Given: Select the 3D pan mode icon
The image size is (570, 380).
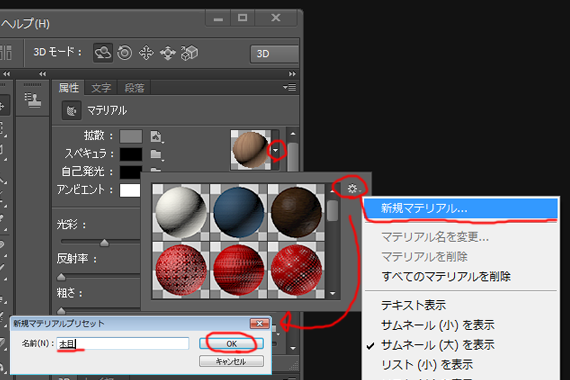Looking at the screenshot, I should pos(146,53).
